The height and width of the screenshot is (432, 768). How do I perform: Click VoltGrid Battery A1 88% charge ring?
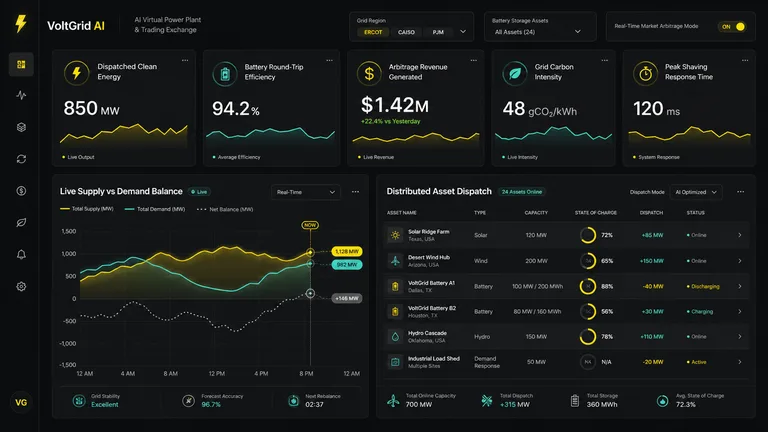pos(588,286)
